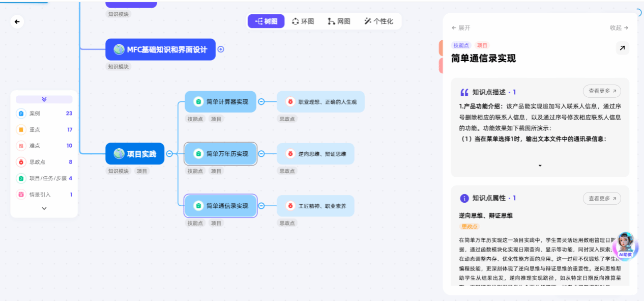Click the open-in-new-window arrow icon
The width and height of the screenshot is (644, 301).
click(622, 48)
